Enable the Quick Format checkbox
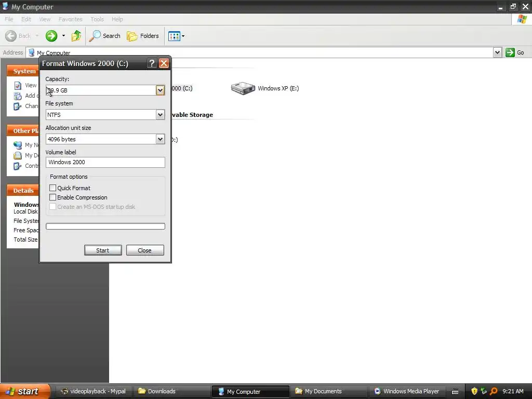 click(52, 188)
